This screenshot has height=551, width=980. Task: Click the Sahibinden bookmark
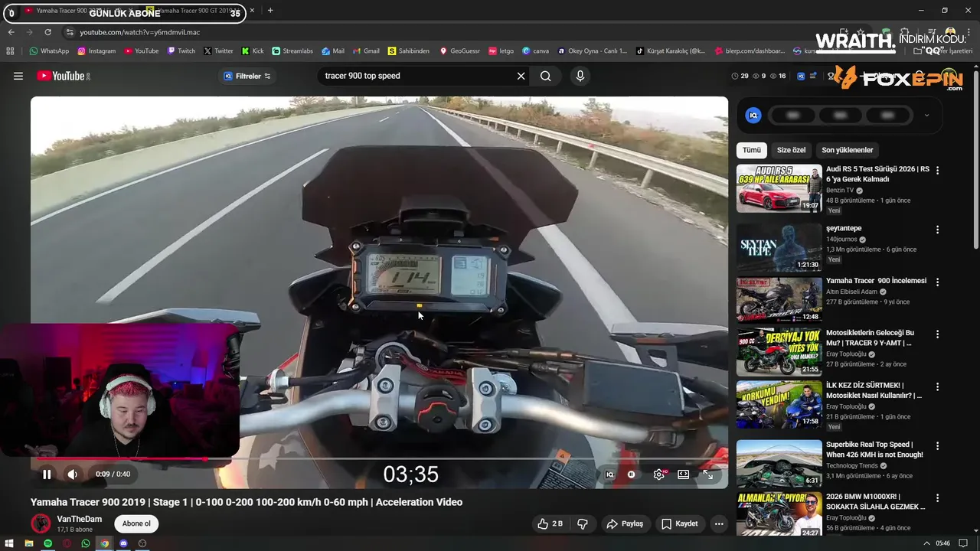408,51
